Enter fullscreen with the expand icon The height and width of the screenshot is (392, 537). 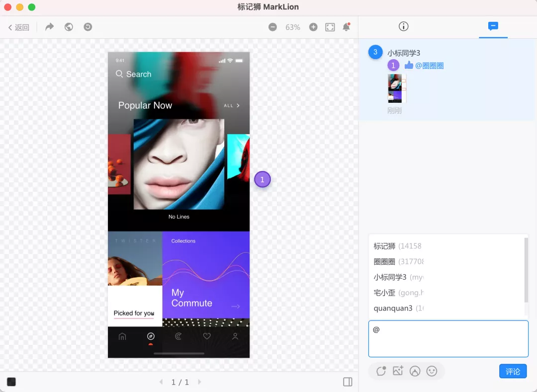[330, 27]
